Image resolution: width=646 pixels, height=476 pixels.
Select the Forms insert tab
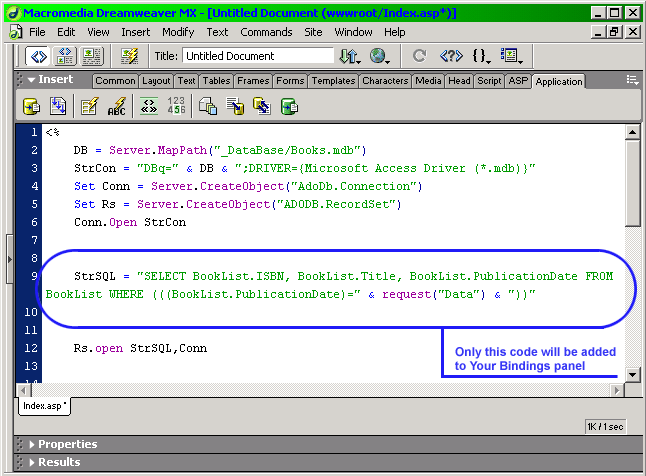pyautogui.click(x=290, y=81)
